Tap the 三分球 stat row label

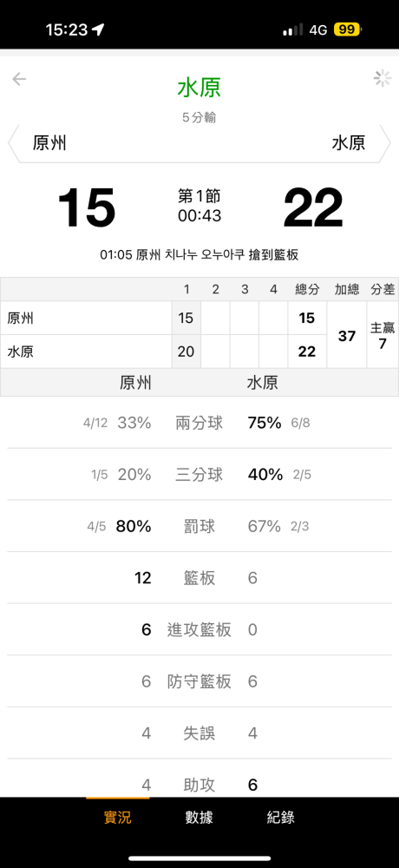click(199, 475)
